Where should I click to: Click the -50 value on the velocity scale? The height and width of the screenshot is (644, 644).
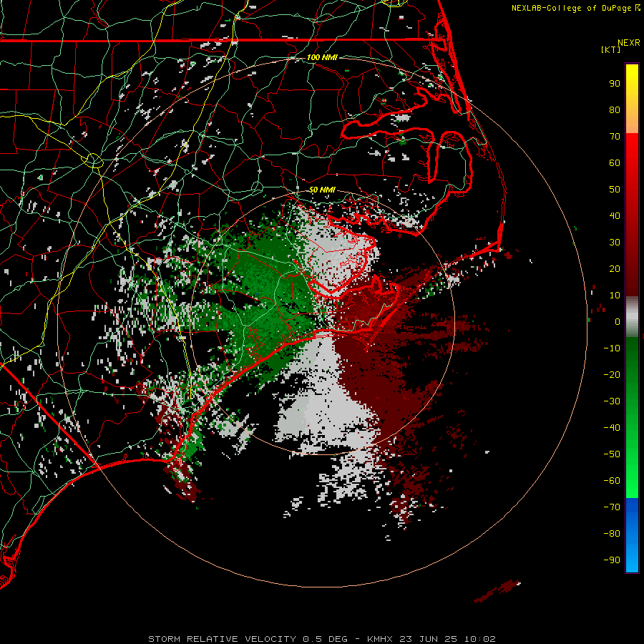tap(612, 454)
